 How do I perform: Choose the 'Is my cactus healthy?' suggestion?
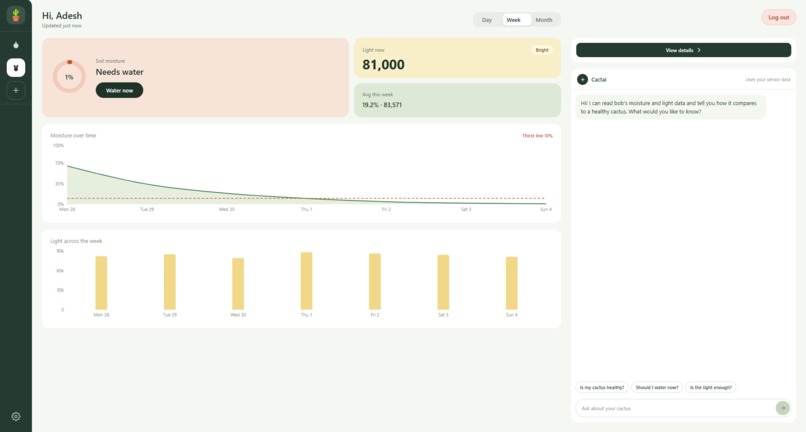[x=601, y=388]
